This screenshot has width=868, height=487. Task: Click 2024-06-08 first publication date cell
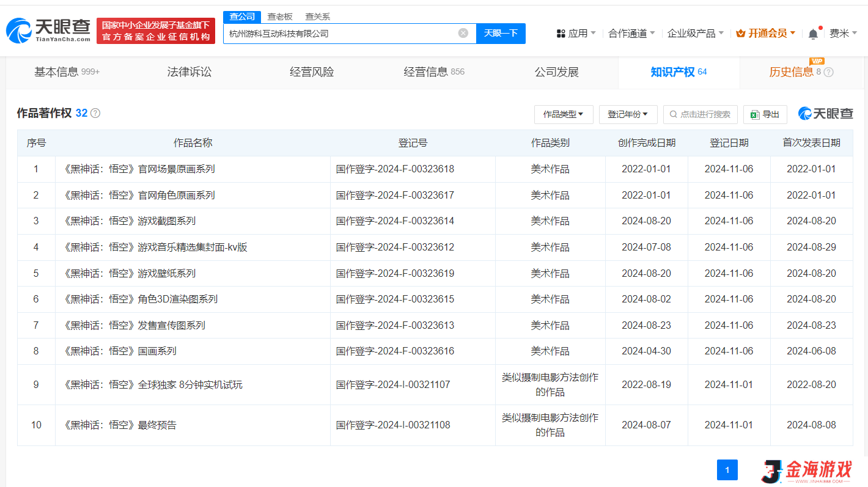[811, 351]
